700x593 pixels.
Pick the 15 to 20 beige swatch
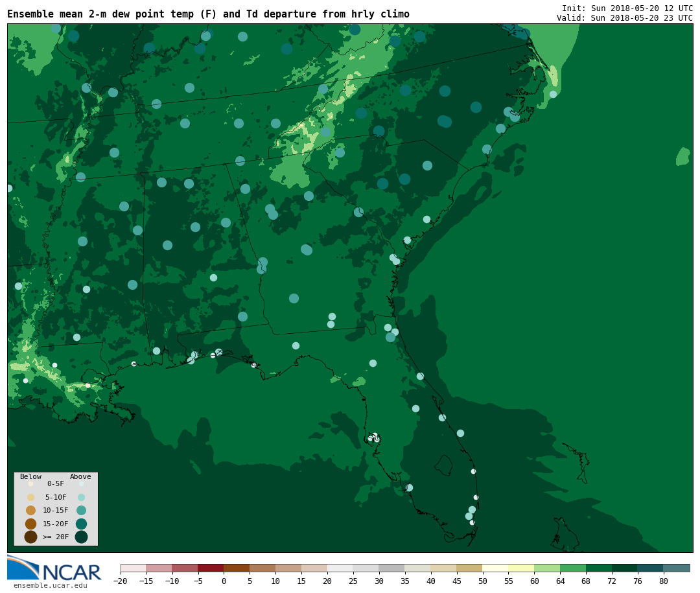[x=315, y=568]
